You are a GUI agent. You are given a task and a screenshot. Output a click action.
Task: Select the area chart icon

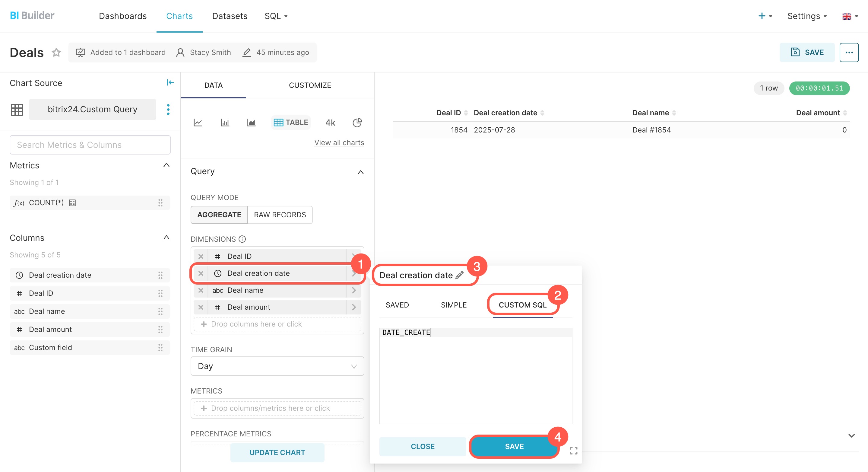click(x=251, y=123)
